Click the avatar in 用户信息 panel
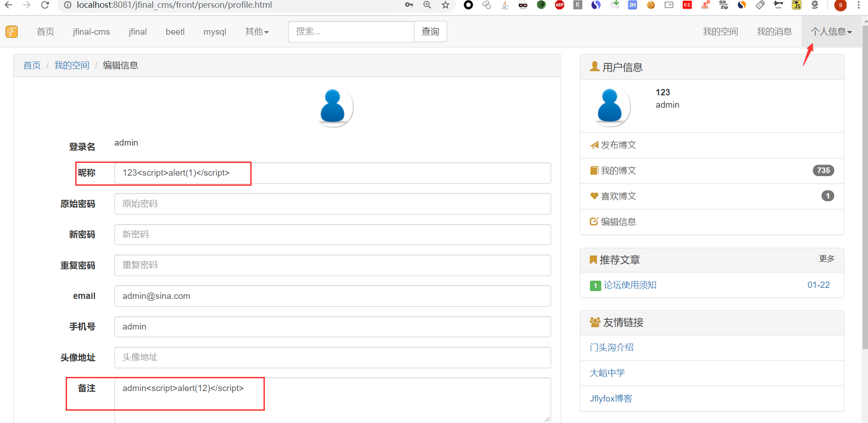 click(x=610, y=107)
